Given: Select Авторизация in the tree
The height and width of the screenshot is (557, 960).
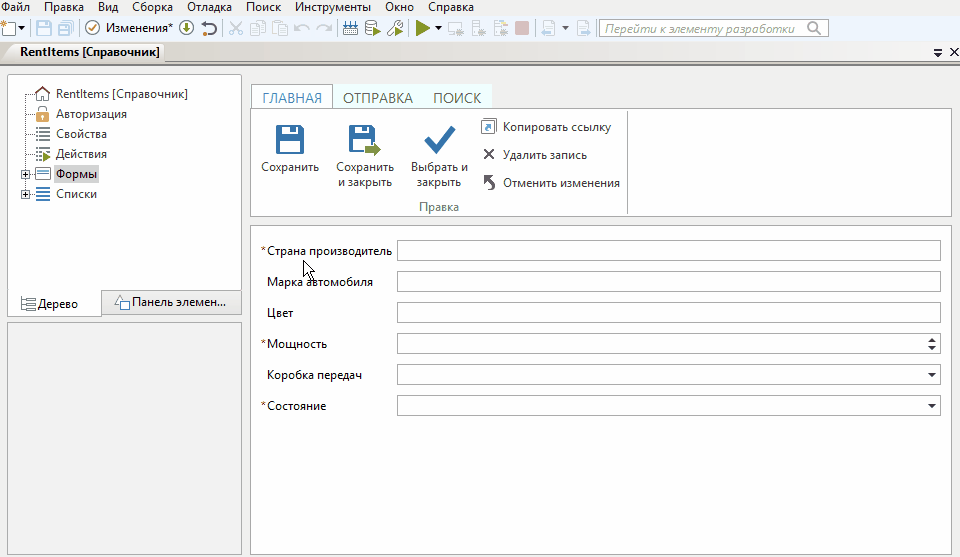Looking at the screenshot, I should (91, 114).
